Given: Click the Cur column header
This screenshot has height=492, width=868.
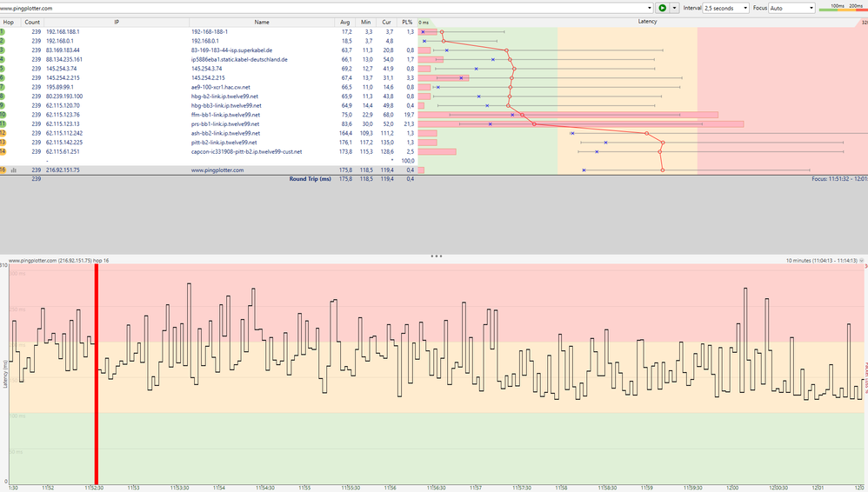Looking at the screenshot, I should (386, 22).
